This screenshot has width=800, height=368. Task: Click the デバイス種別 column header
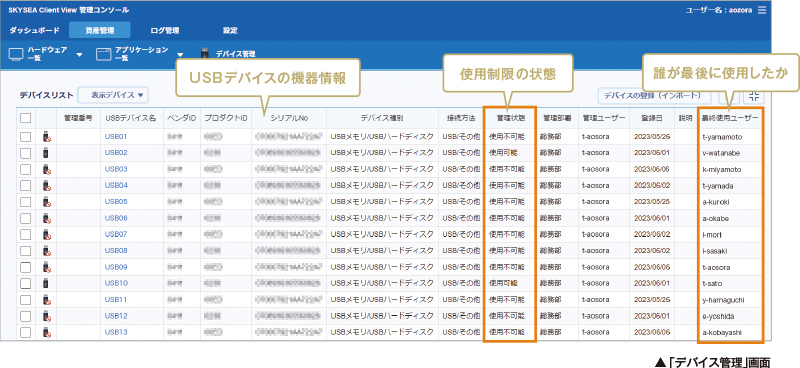point(382,118)
